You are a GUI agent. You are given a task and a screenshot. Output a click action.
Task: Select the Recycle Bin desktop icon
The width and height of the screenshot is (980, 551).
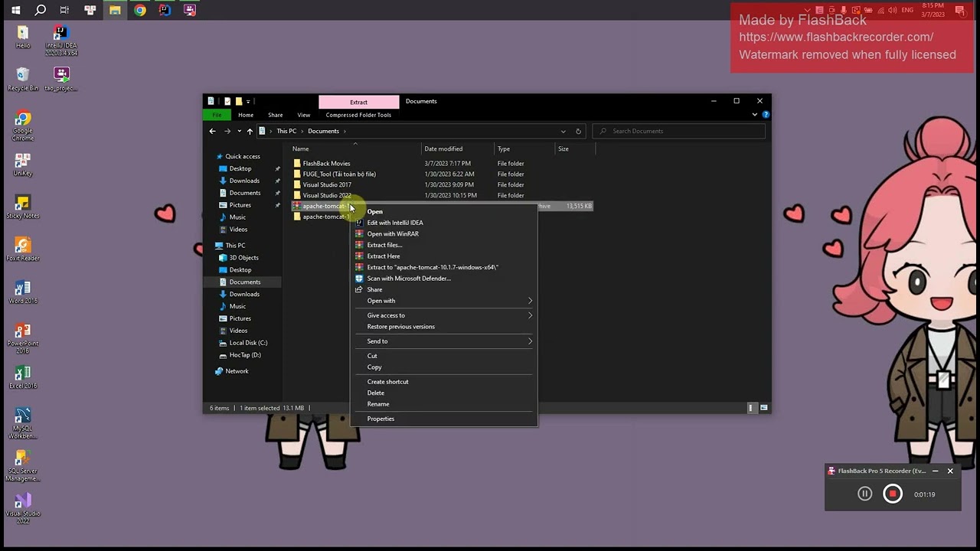(23, 79)
